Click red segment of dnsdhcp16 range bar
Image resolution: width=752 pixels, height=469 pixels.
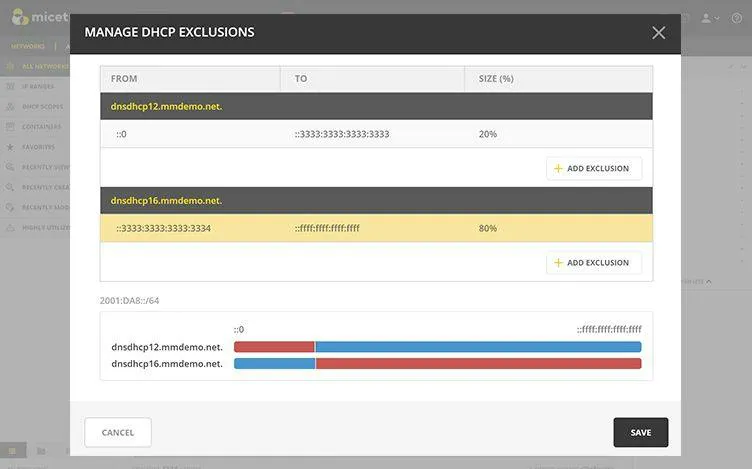point(478,364)
